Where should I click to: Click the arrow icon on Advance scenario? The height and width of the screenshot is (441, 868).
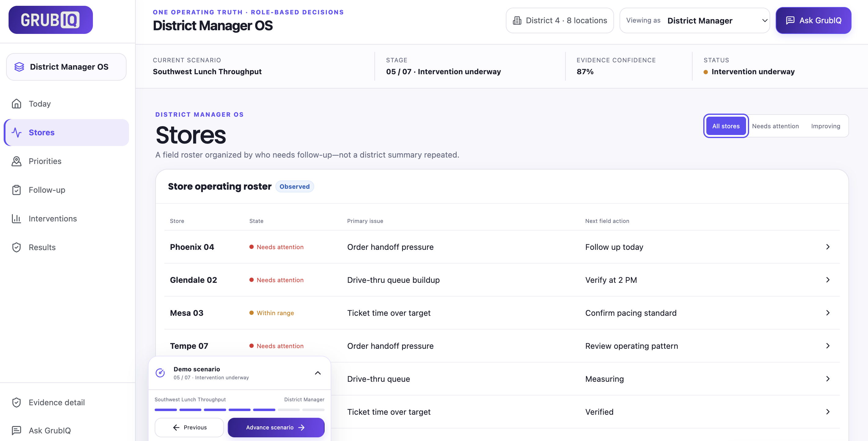tap(302, 427)
